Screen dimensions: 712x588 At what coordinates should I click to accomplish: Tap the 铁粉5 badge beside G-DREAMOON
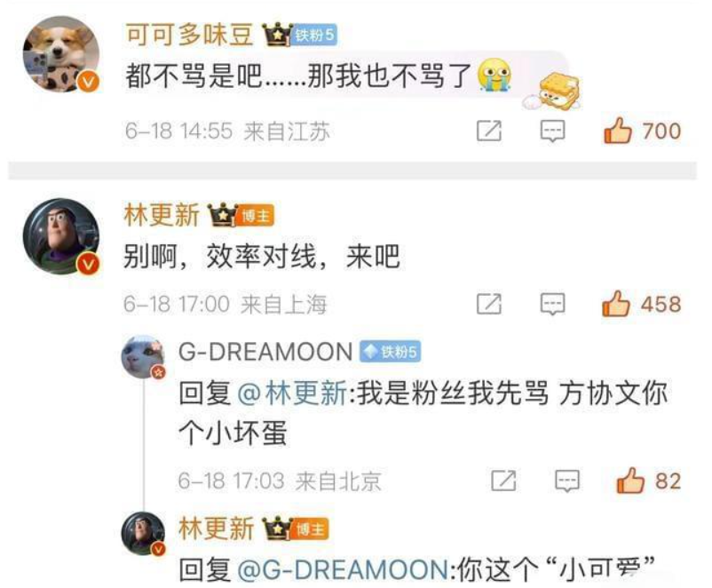tap(391, 352)
